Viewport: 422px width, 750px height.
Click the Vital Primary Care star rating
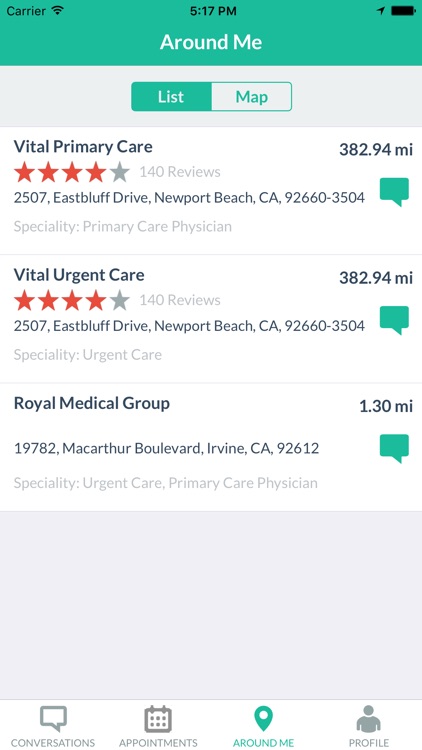click(x=72, y=172)
